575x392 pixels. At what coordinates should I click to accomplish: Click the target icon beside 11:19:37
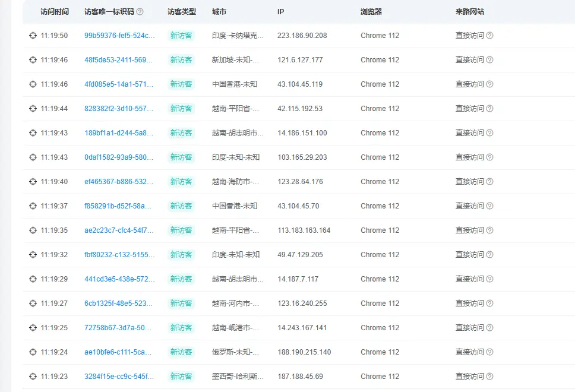[33, 206]
